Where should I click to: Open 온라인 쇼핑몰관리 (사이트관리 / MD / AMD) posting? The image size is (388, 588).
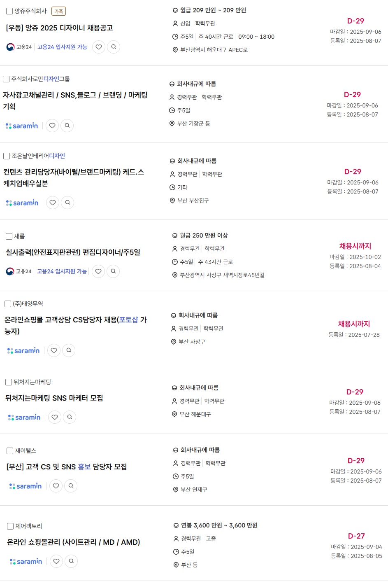tap(74, 542)
